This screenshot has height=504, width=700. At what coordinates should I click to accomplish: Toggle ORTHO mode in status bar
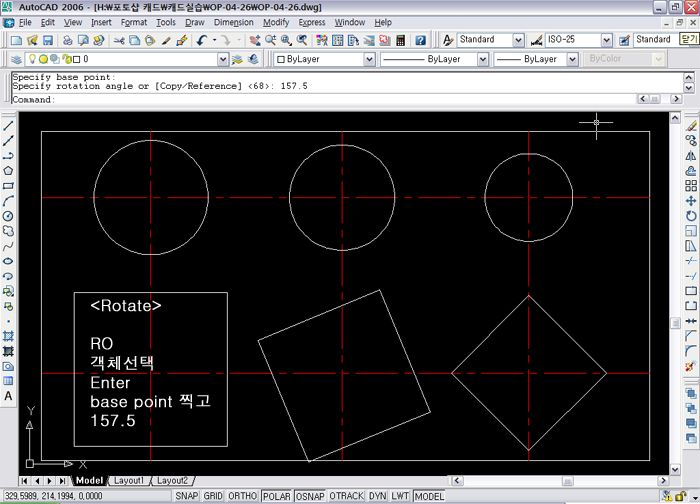[x=242, y=496]
